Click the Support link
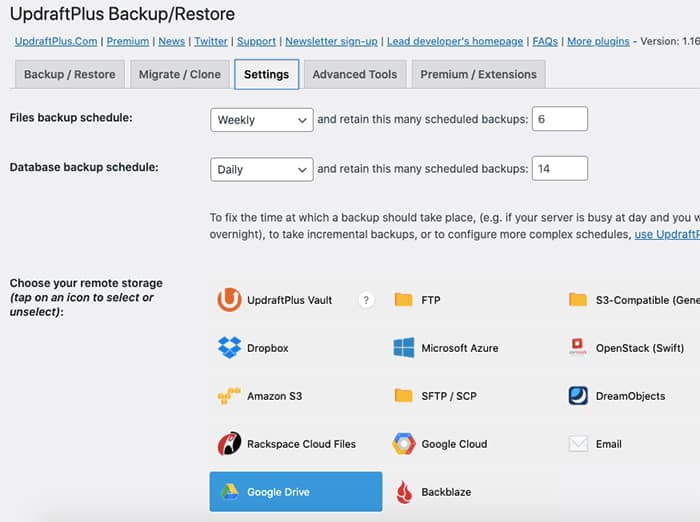This screenshot has width=700, height=522. (256, 42)
